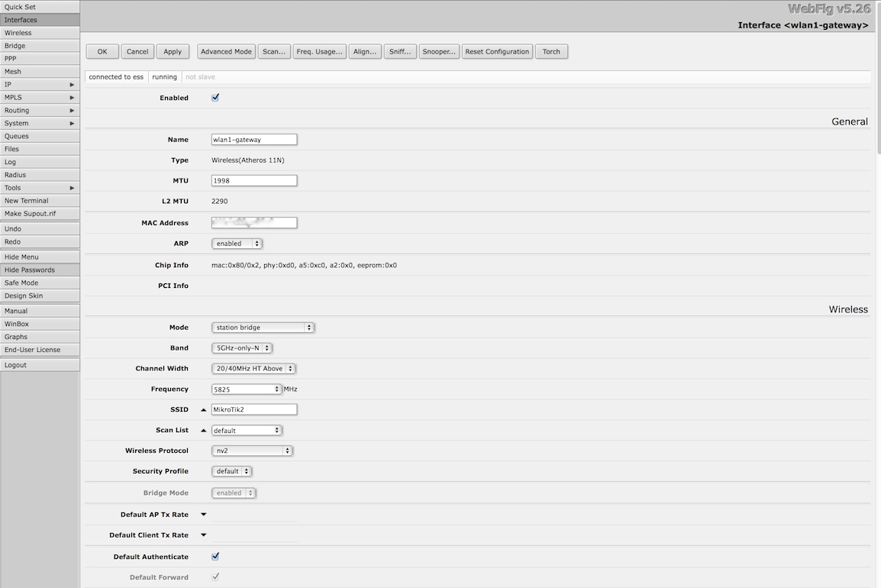Toggle the Default Authenticate checkbox
Viewport: 881px width, 588px height.
215,557
